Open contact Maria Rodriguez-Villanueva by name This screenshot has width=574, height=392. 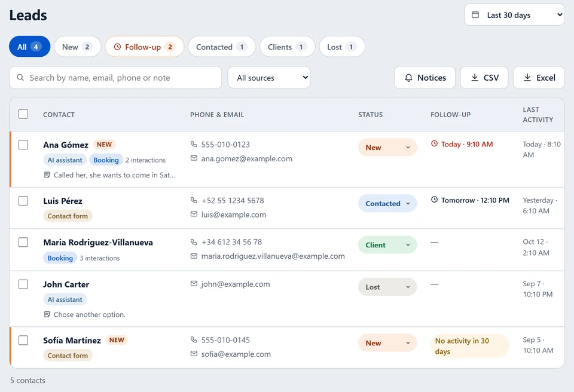pos(98,242)
